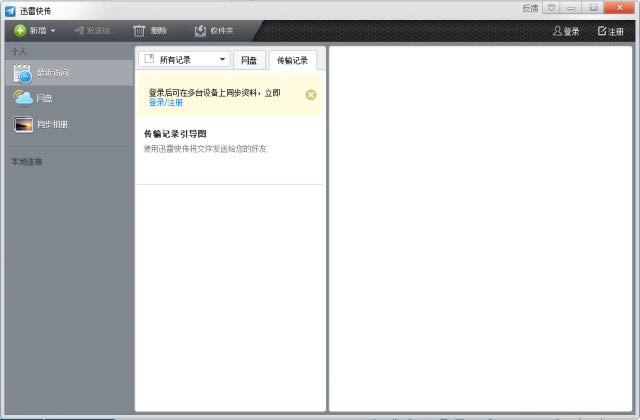640x420 pixels.
Task: Click the greyed 发送给 send toolbar item
Action: coord(92,31)
